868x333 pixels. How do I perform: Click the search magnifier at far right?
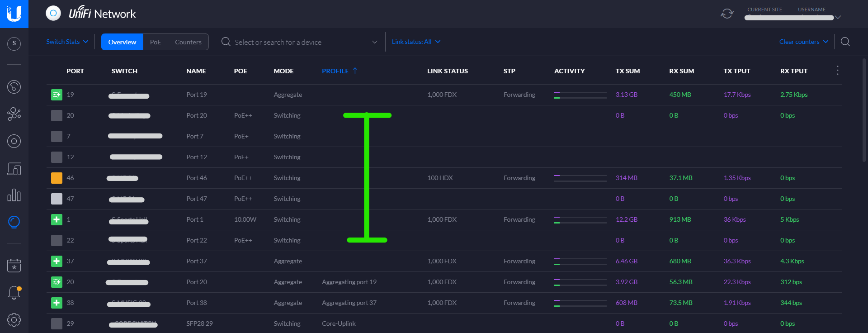(x=845, y=42)
